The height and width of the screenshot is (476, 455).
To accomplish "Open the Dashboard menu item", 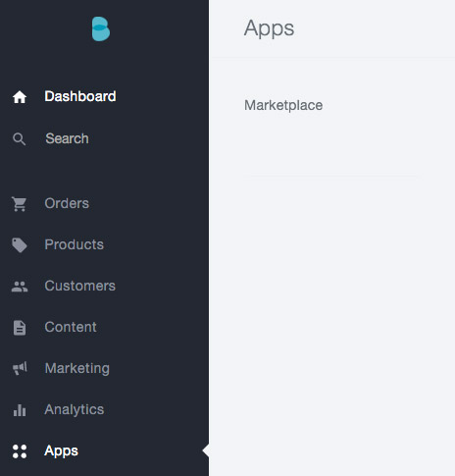I will tap(80, 96).
